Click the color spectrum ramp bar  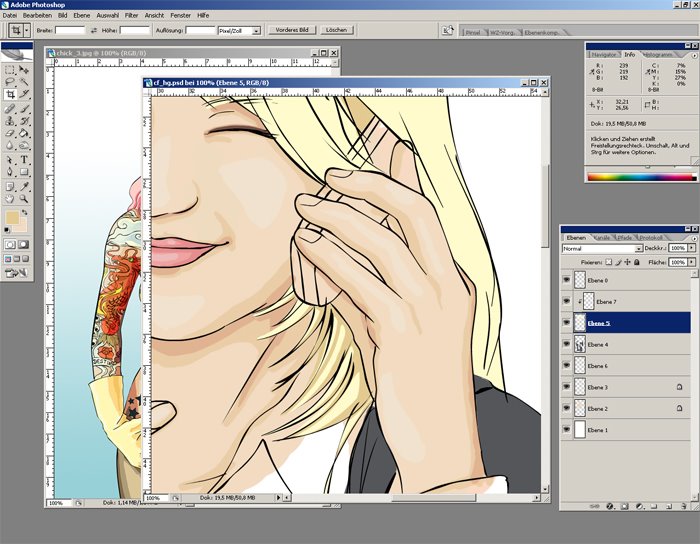click(x=641, y=177)
